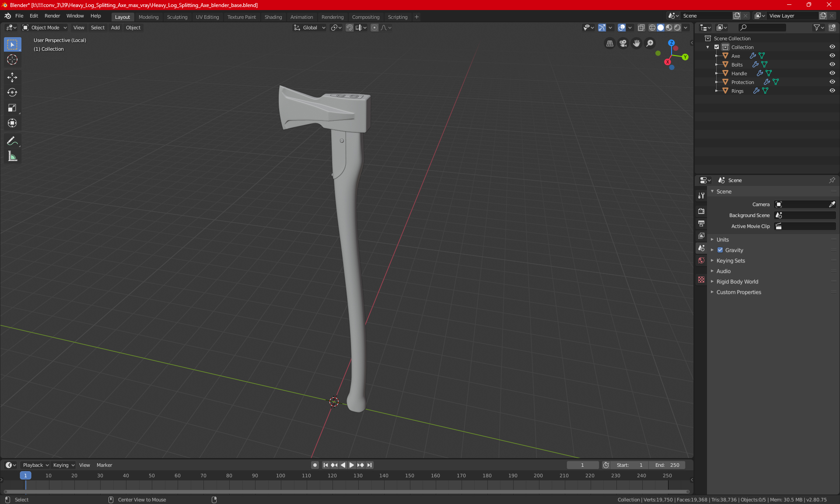840x504 pixels.
Task: Open the Object Mode dropdown
Action: tap(45, 28)
